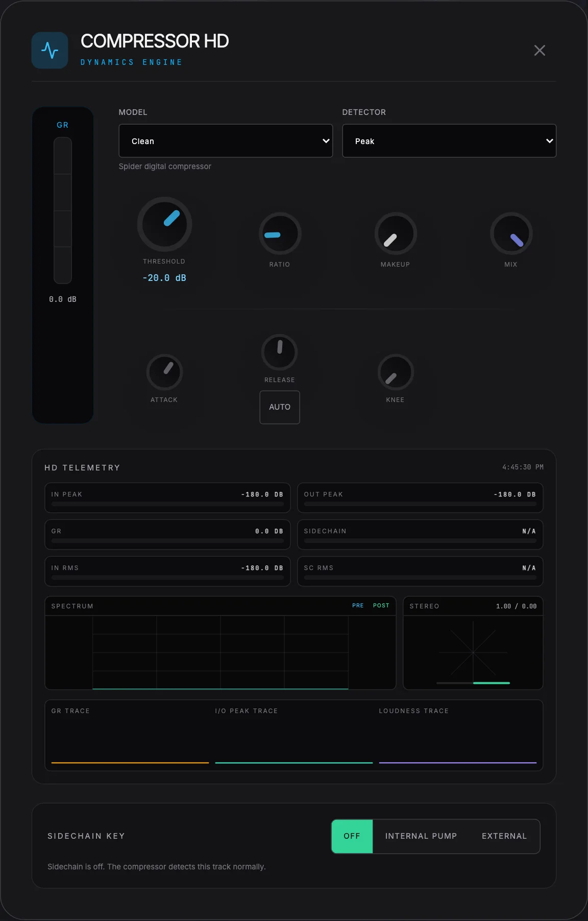Close the Compressor HD panel
588x921 pixels.
click(540, 51)
